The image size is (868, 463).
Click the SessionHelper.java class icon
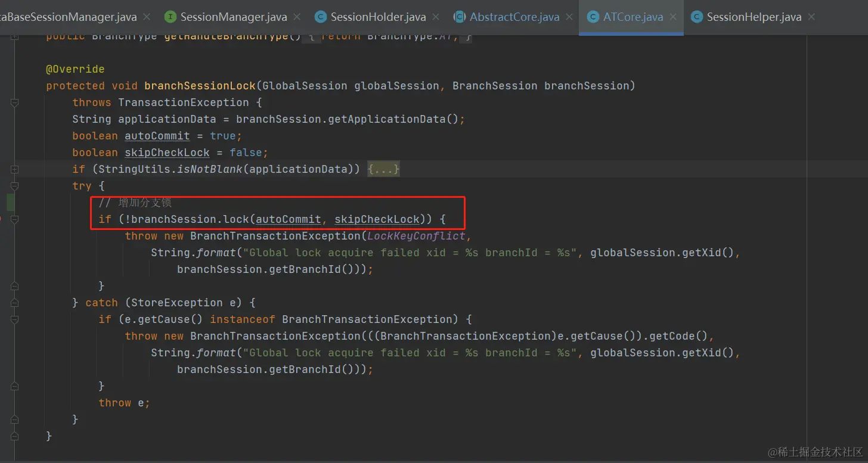(x=697, y=17)
